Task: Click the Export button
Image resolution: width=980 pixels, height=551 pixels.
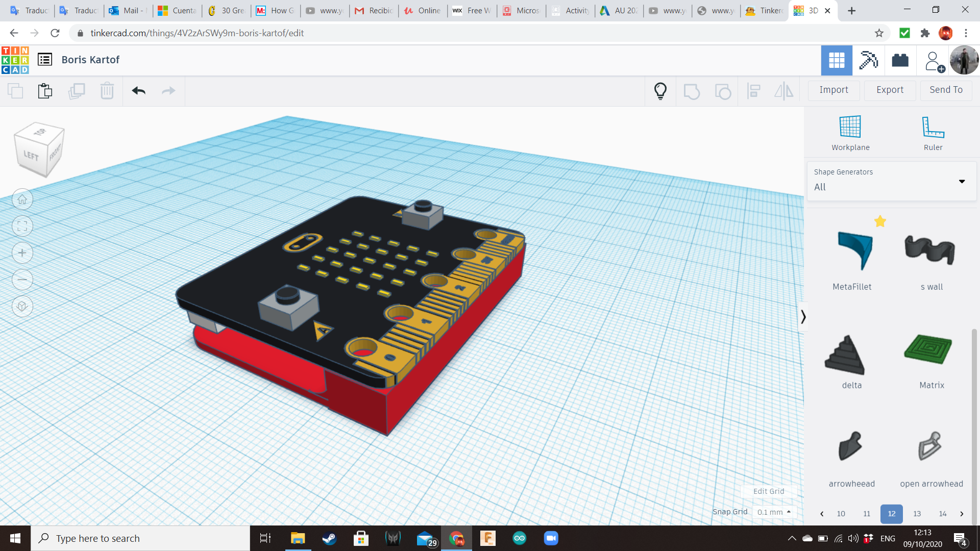Action: coord(890,90)
